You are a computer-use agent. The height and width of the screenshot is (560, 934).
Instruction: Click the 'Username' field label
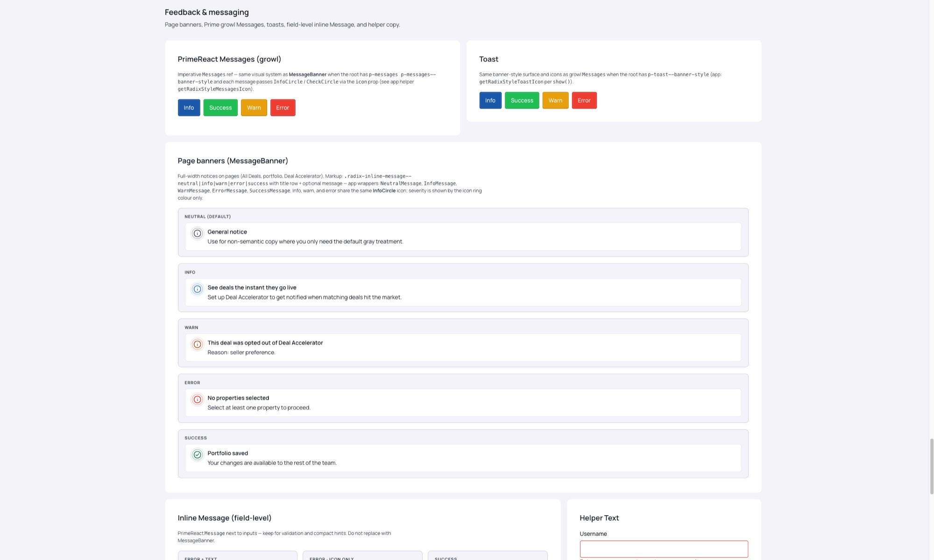coord(593,534)
